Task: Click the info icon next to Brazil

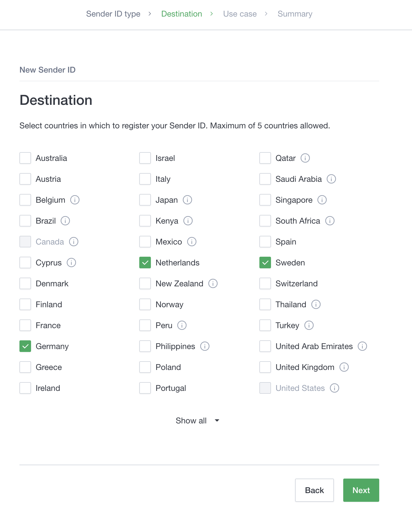Action: 65,221
